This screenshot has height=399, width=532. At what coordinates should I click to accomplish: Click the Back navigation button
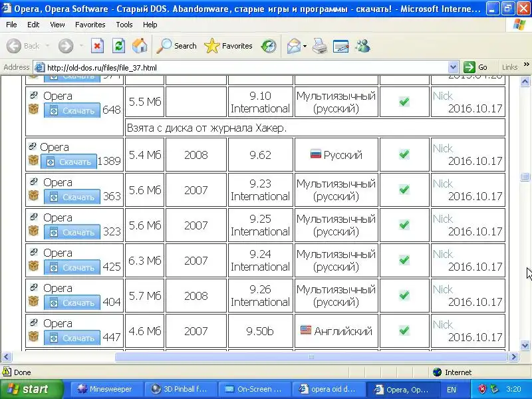point(23,46)
